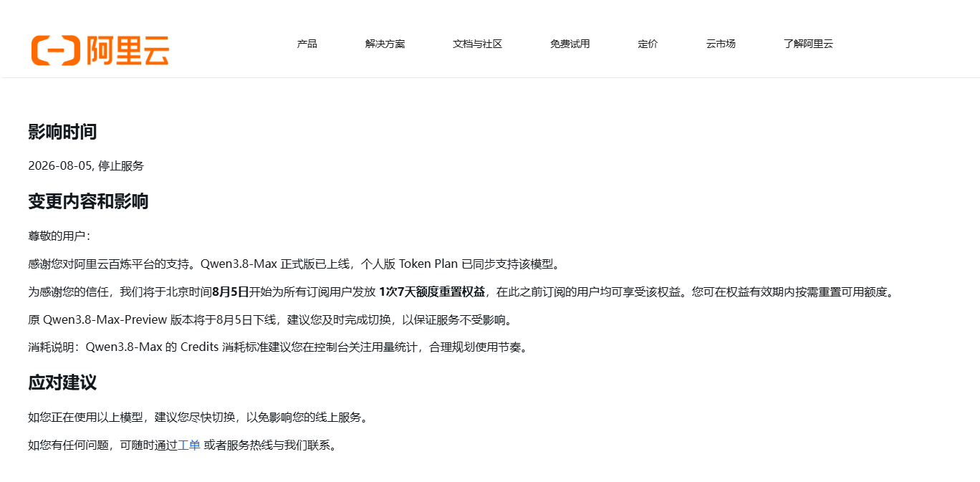Click the line "如您正在使用以上模型"
The height and width of the screenshot is (482, 980).
tap(198, 418)
